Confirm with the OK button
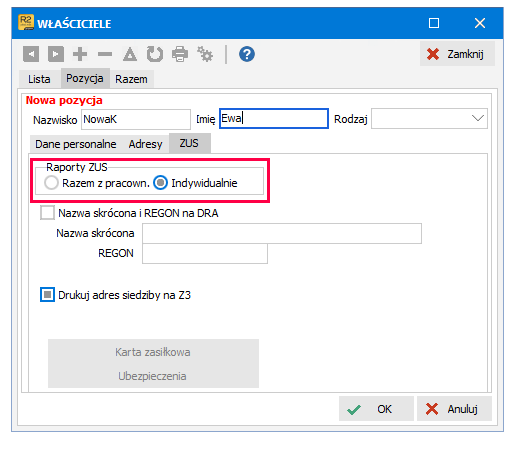The image size is (521, 453). 376,409
